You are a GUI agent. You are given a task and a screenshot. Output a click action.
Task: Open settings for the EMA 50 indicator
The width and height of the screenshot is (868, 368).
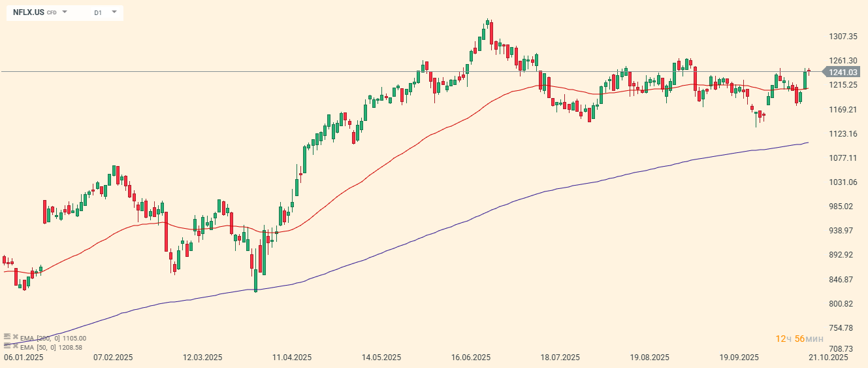click(x=7, y=346)
